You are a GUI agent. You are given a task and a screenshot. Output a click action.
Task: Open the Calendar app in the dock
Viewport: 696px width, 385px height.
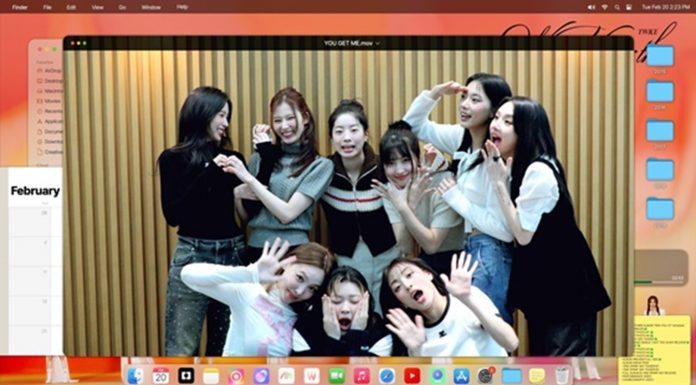[161, 376]
